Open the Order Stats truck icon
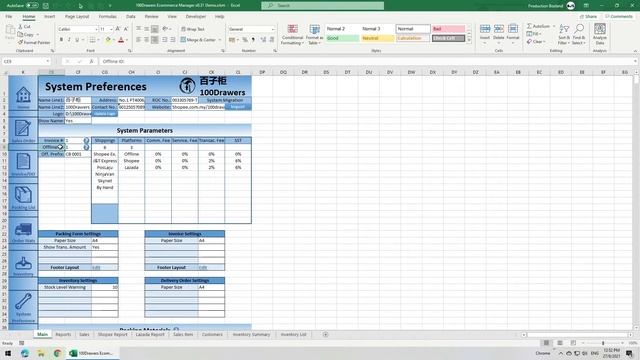Viewport: 640px width, 360px height. (x=23, y=229)
